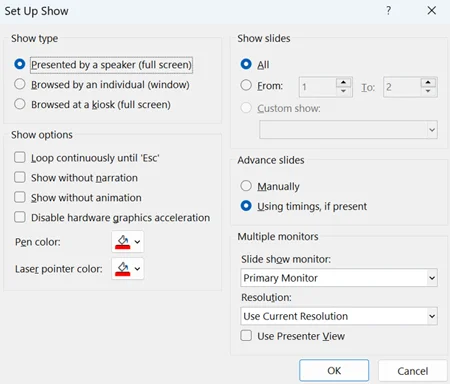Click the Pen color paint bucket swatch
Viewport: 450px width, 384px height.
point(122,242)
